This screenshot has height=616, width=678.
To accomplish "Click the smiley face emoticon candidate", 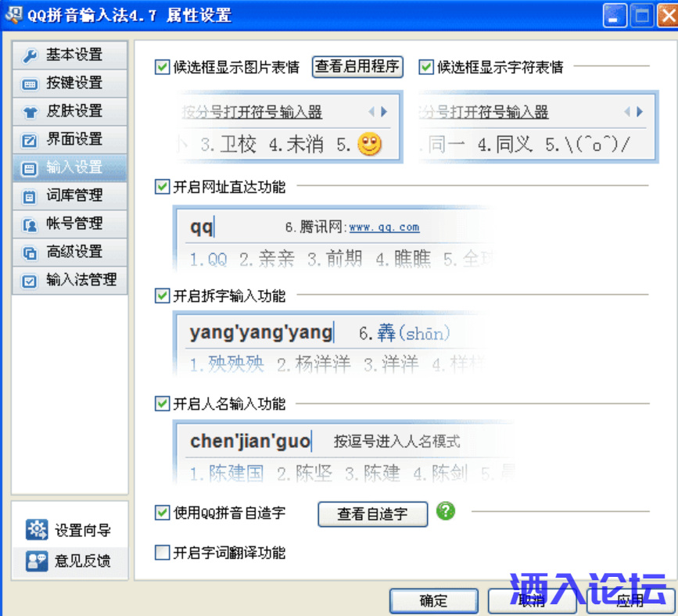I will [x=370, y=145].
